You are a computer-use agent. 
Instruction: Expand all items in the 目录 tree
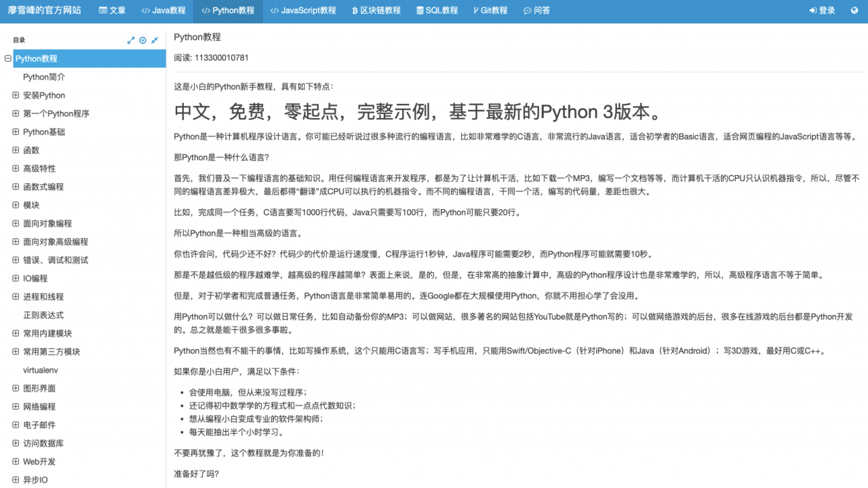[x=131, y=41]
